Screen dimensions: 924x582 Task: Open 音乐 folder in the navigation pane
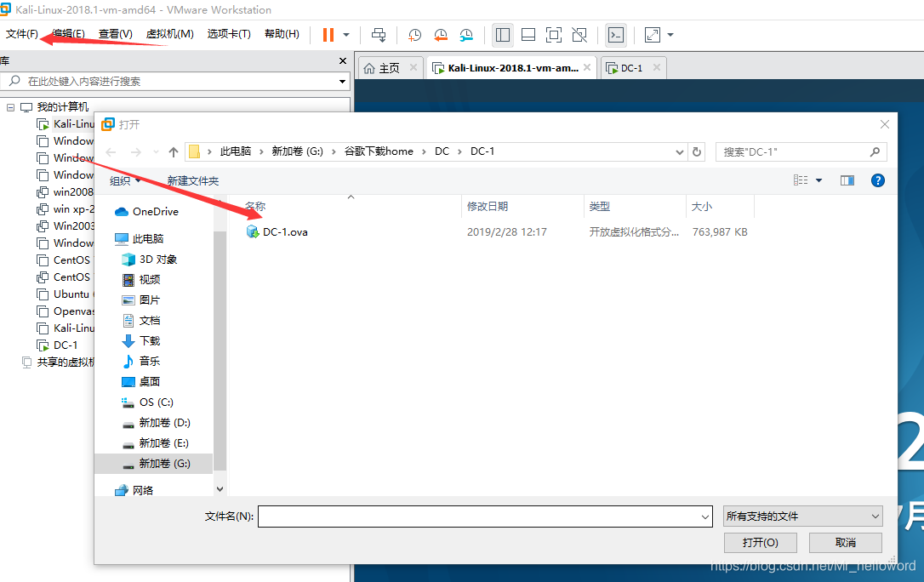141,361
